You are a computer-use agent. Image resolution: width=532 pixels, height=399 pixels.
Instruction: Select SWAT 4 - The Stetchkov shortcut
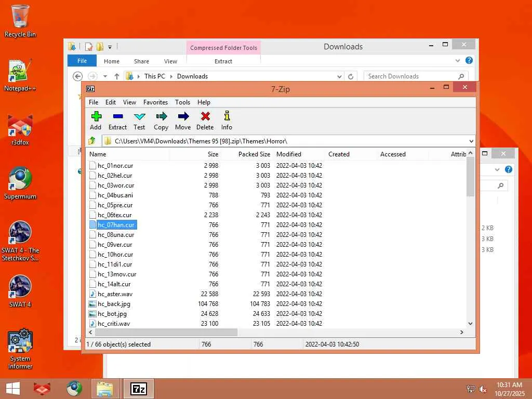20,241
